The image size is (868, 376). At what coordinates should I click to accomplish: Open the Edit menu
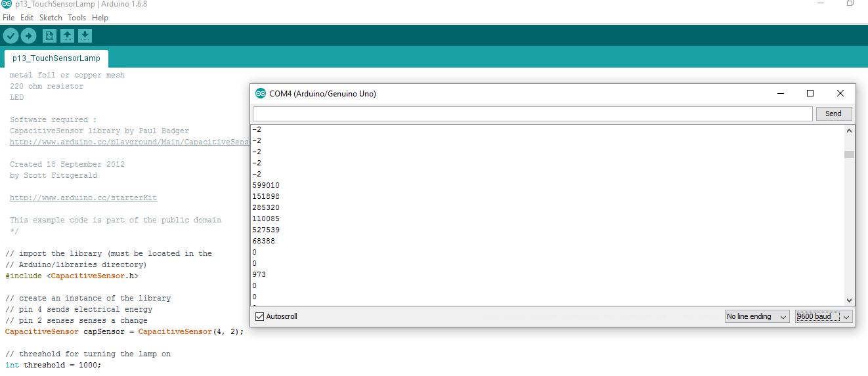27,18
